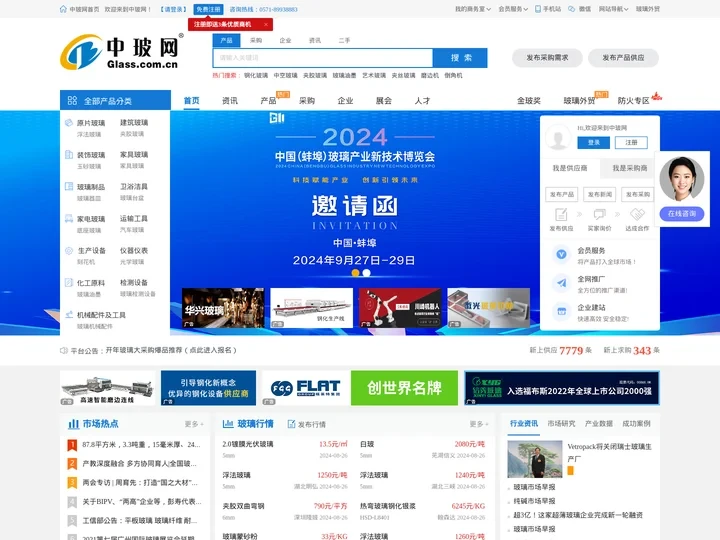
Task: Click the 发布供应 document icon
Action: pos(561,214)
